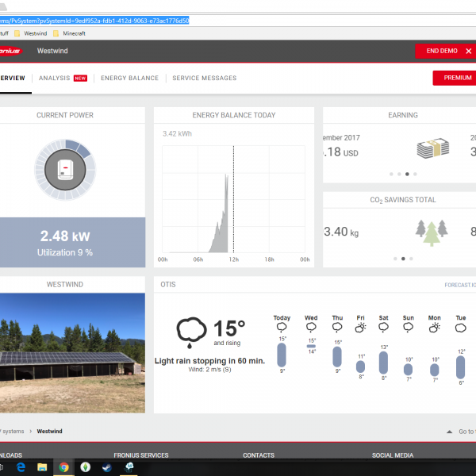Click the energy balance today chart
Viewport: 476px width, 476px height.
(x=233, y=199)
